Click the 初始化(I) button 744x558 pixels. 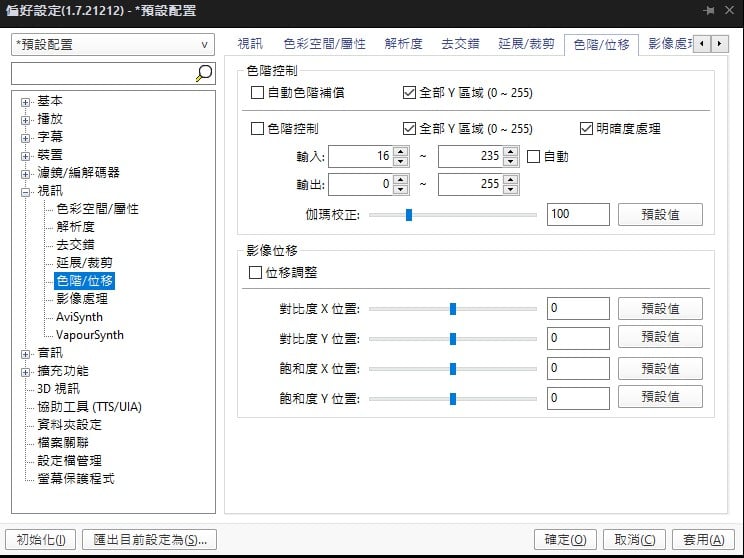pos(40,540)
